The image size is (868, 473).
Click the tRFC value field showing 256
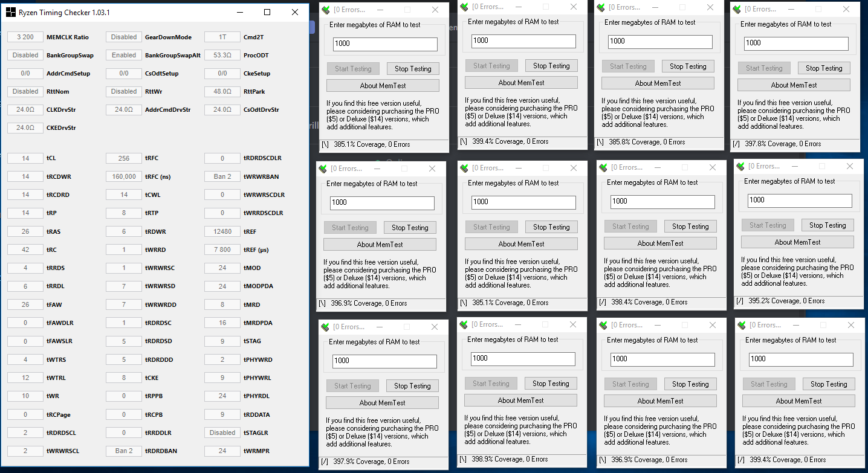tap(124, 158)
